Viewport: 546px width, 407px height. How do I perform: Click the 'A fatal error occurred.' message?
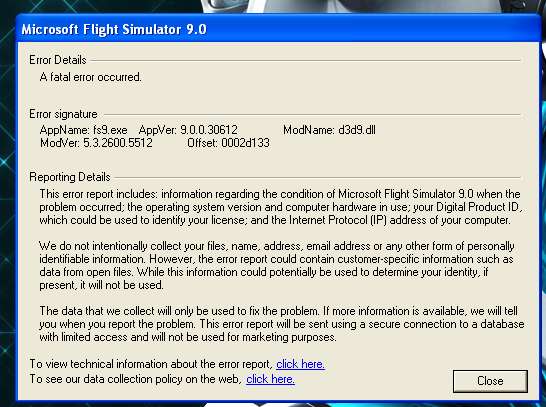(91, 77)
